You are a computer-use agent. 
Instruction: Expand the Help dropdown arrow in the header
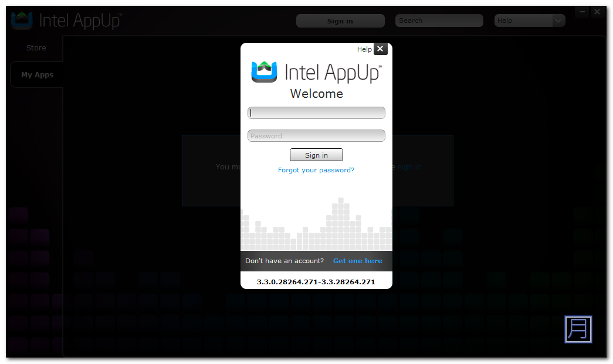(558, 21)
